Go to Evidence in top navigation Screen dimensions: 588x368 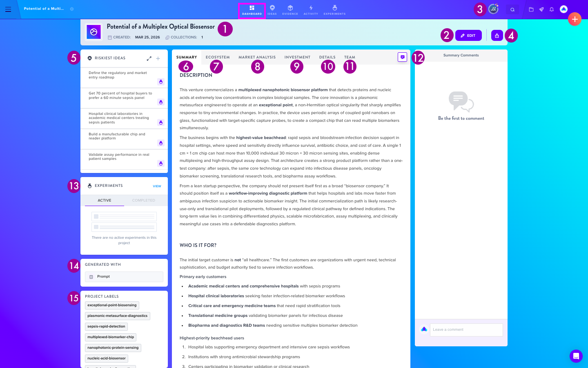point(290,10)
